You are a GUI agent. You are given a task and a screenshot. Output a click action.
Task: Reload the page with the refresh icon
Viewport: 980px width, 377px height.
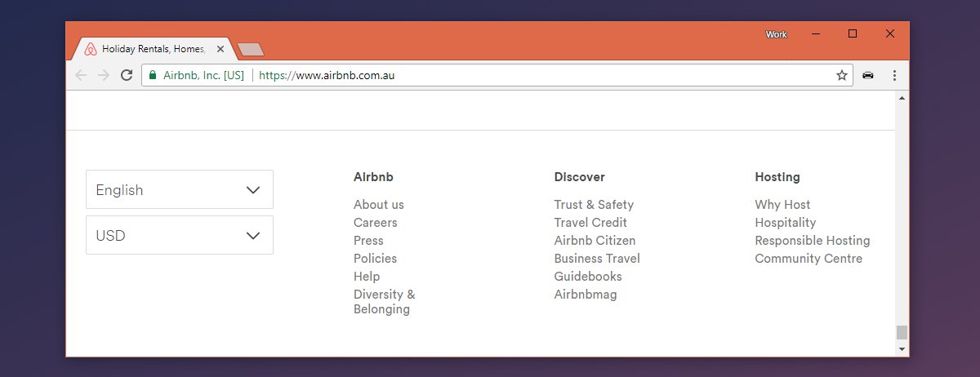point(127,75)
